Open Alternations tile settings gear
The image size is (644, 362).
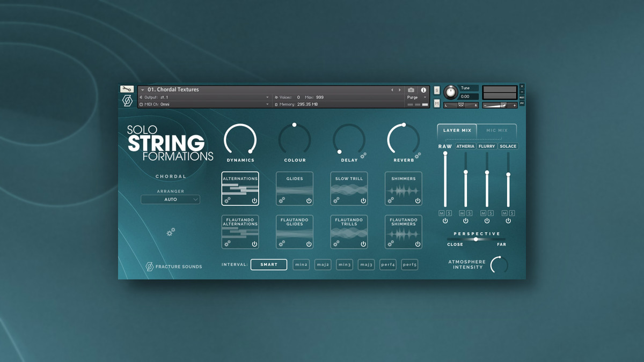click(x=228, y=200)
